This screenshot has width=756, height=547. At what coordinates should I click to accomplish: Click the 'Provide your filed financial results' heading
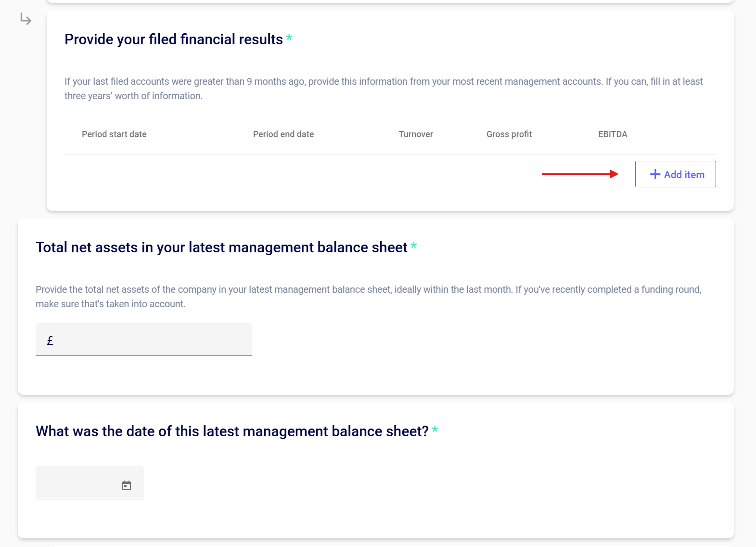[174, 39]
